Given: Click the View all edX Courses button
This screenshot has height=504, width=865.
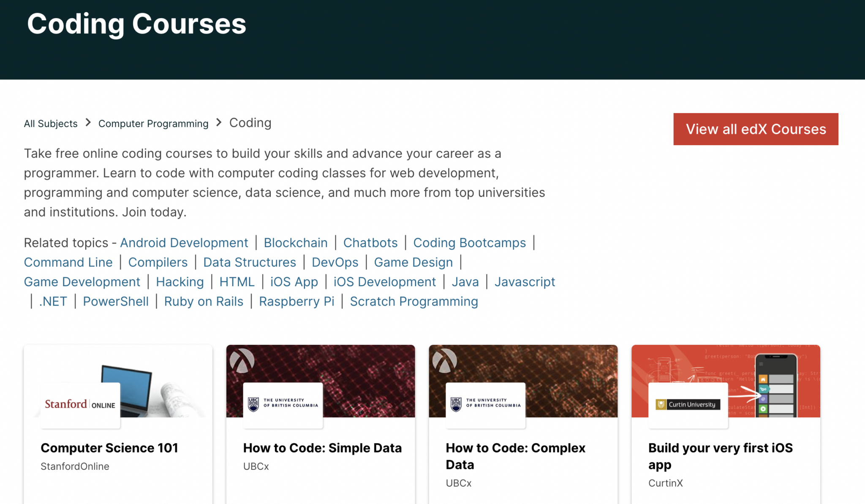Looking at the screenshot, I should [756, 129].
